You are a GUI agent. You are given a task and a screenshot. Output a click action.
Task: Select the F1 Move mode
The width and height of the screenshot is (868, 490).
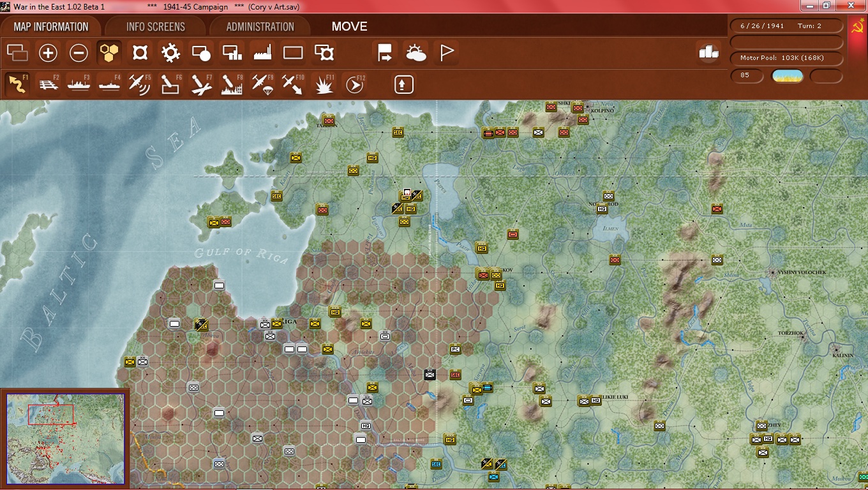tap(17, 84)
